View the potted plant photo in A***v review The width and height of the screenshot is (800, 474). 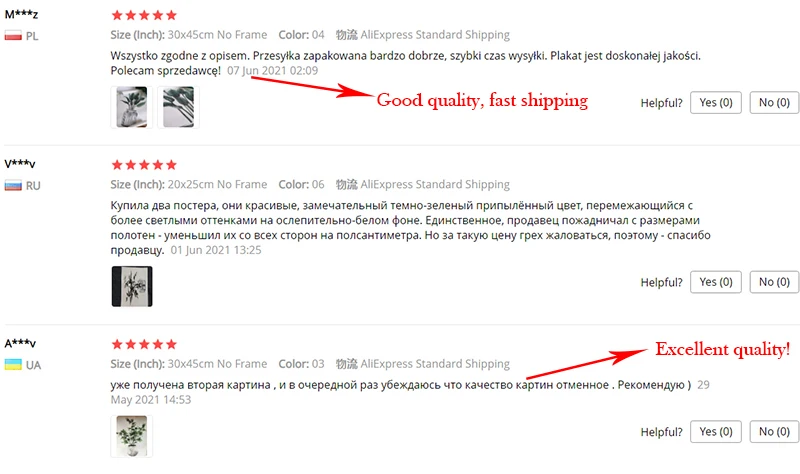(x=132, y=436)
